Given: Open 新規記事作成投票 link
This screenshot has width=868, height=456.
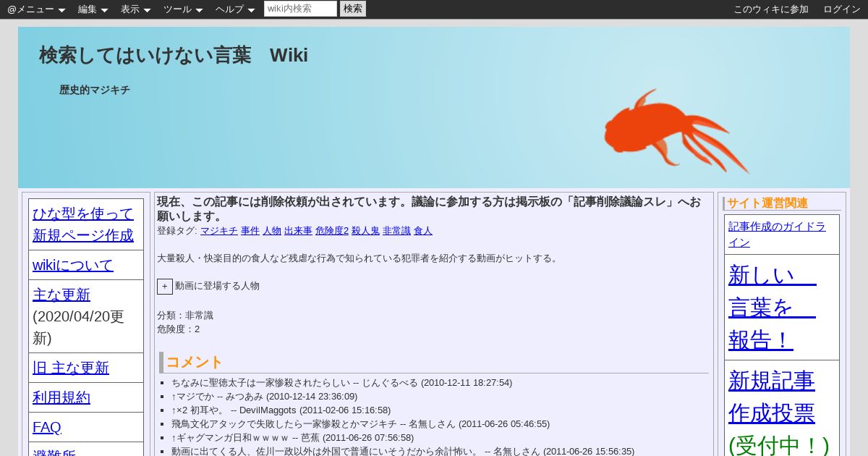Looking at the screenshot, I should [x=772, y=397].
